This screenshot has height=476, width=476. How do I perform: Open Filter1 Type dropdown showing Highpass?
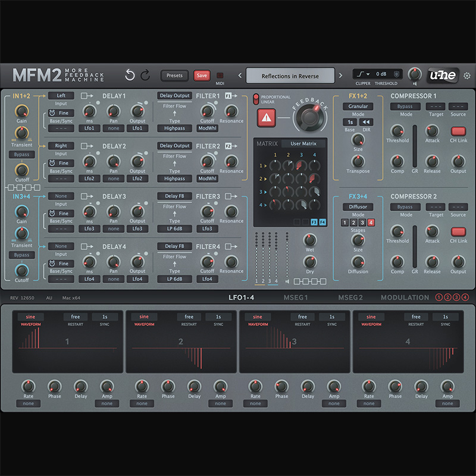pos(174,129)
